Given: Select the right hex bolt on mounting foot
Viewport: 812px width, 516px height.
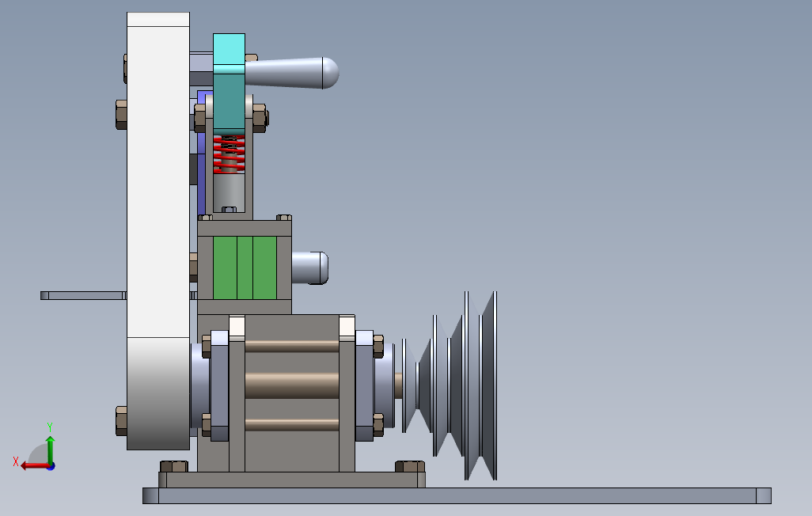Looking at the screenshot, I should pyautogui.click(x=410, y=466).
